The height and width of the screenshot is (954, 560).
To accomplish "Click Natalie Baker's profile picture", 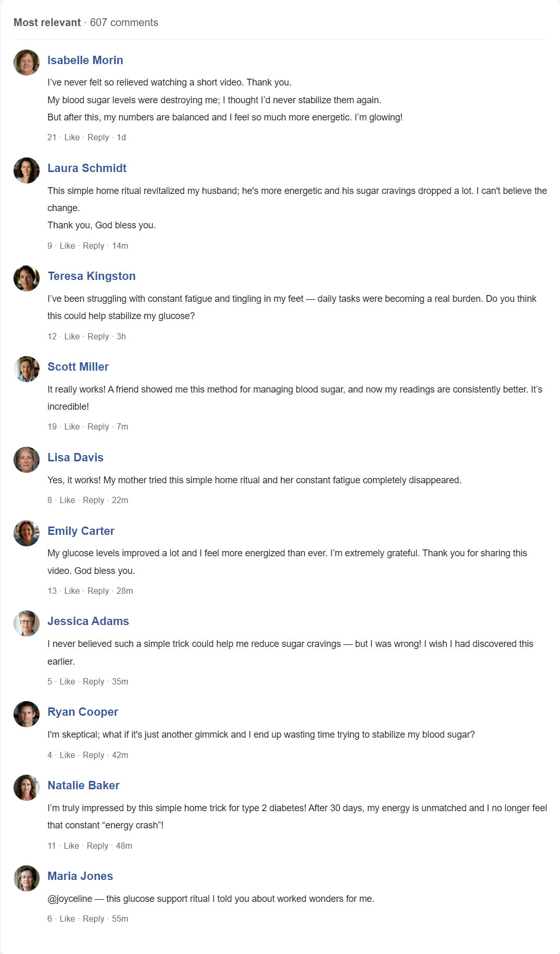I will pyautogui.click(x=27, y=788).
